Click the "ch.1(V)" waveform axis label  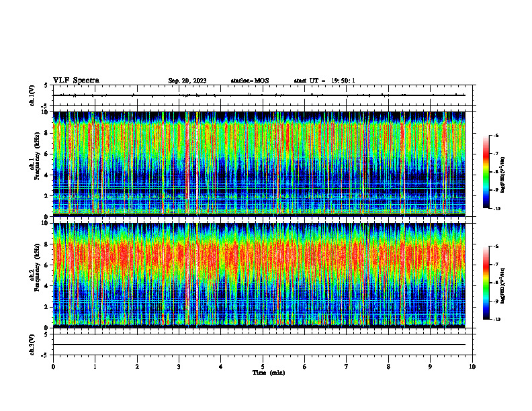tap(32, 95)
